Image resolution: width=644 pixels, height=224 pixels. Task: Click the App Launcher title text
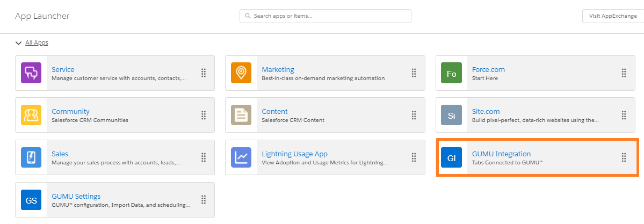(x=42, y=16)
